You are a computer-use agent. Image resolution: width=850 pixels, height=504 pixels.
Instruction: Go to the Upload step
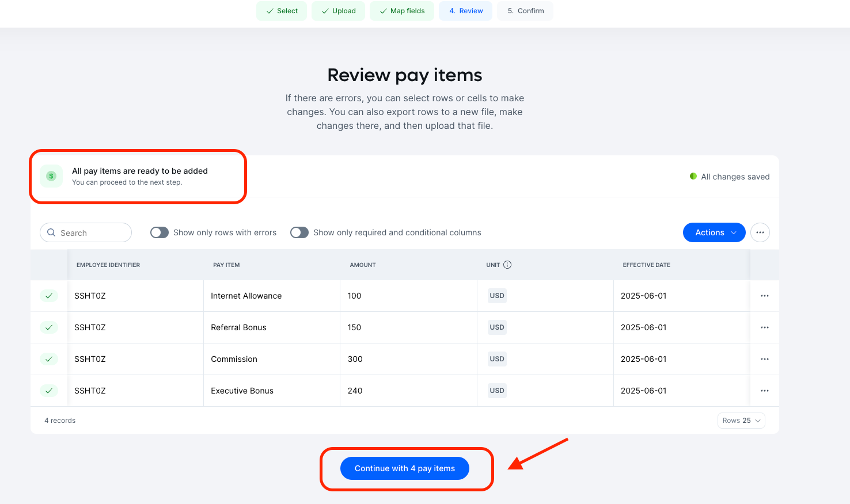point(338,11)
